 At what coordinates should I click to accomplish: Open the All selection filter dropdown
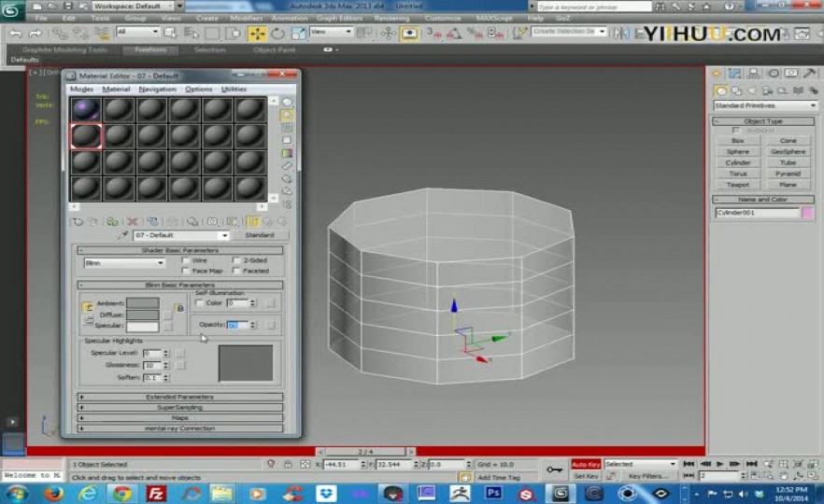[137, 32]
